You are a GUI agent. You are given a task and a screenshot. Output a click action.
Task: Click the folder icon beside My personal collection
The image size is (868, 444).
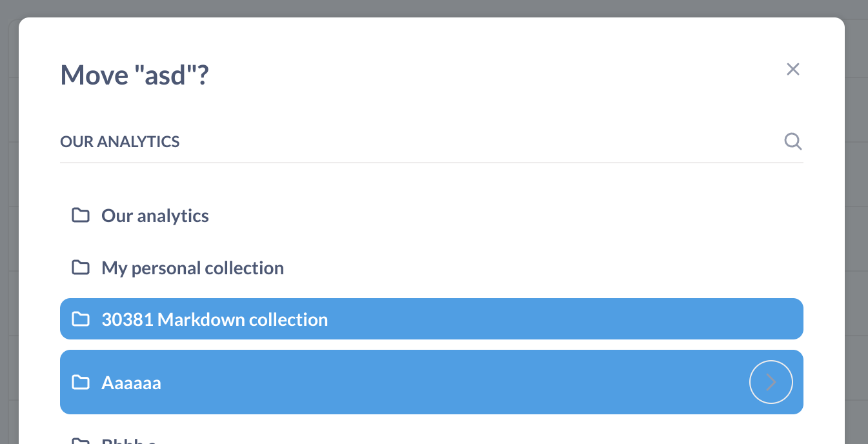(80, 267)
